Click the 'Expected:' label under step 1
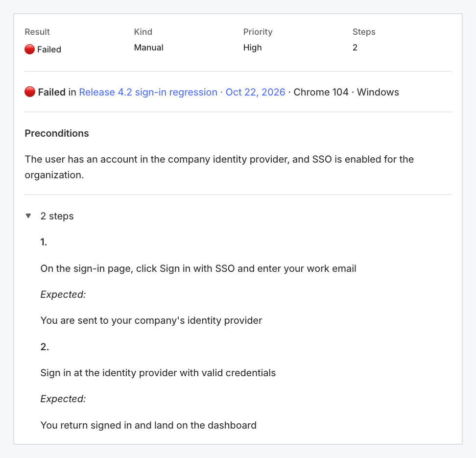The width and height of the screenshot is (476, 458). point(63,294)
